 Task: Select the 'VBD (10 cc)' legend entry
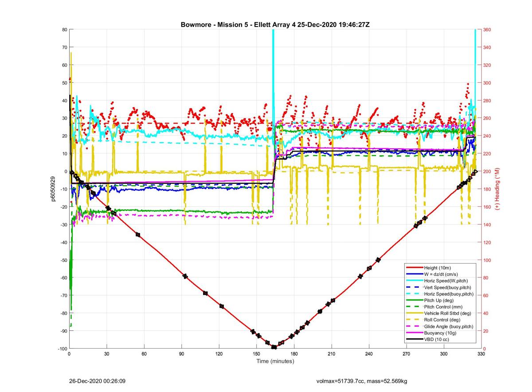437,339
